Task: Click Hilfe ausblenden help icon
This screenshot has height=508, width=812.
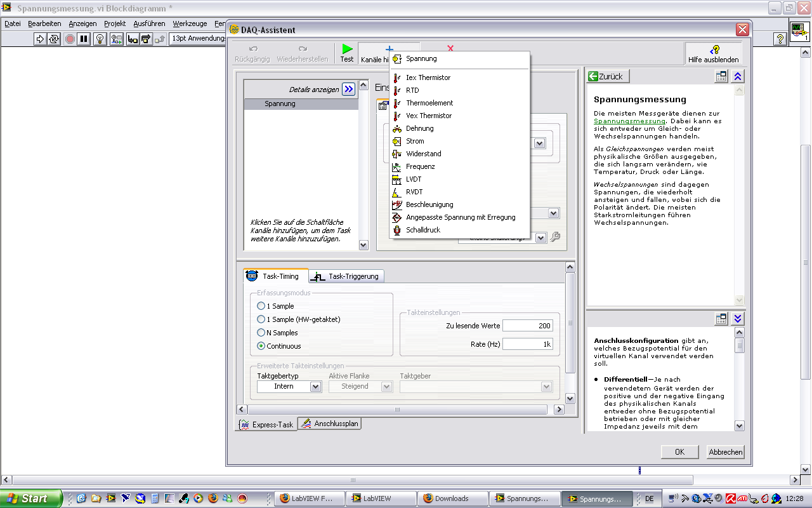Action: click(x=714, y=54)
